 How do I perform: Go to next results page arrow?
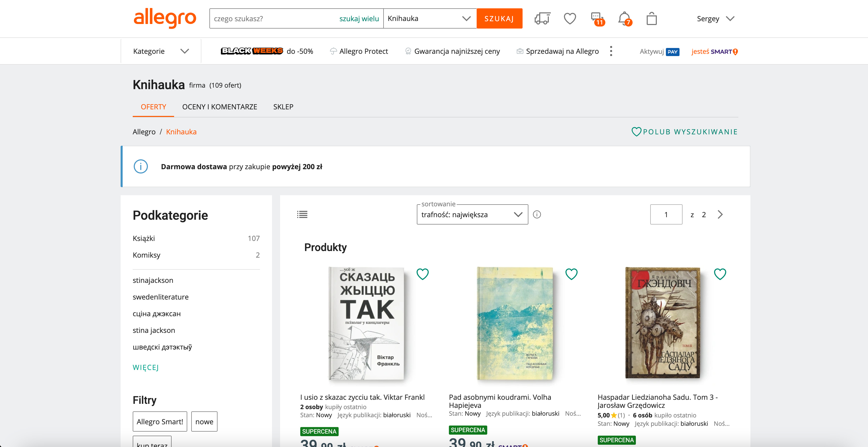(x=720, y=215)
